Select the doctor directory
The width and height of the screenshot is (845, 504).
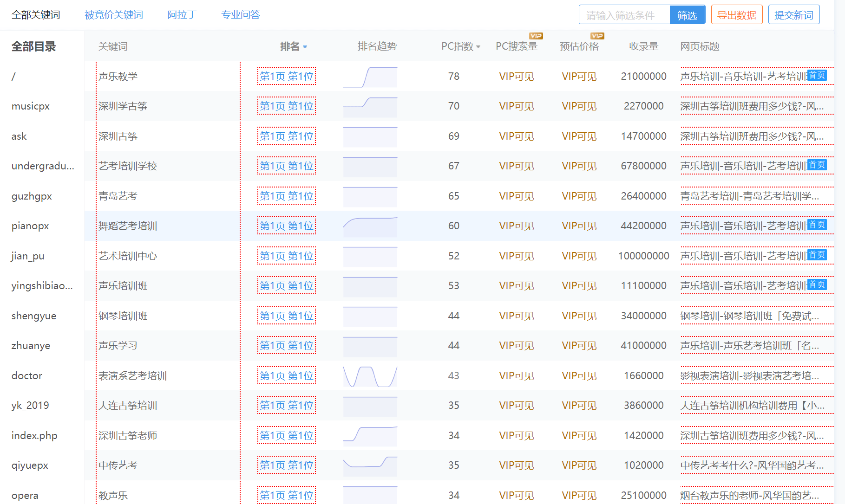(27, 376)
